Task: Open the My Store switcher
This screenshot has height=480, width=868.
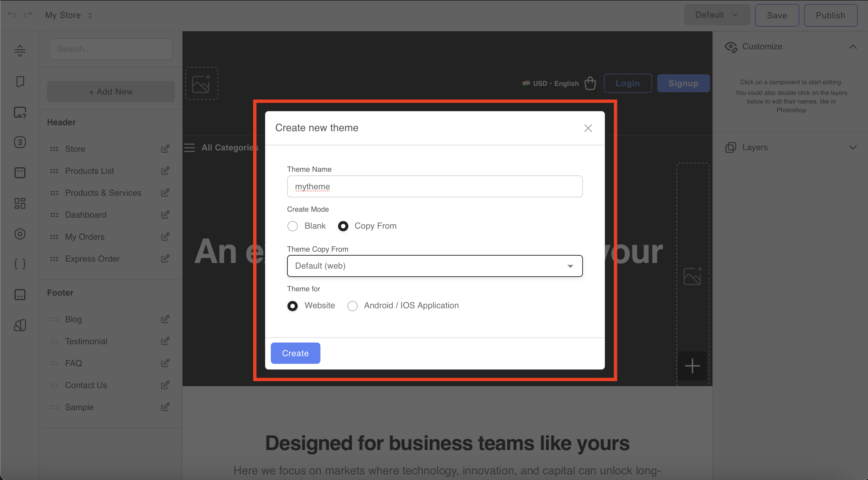Action: tap(69, 15)
